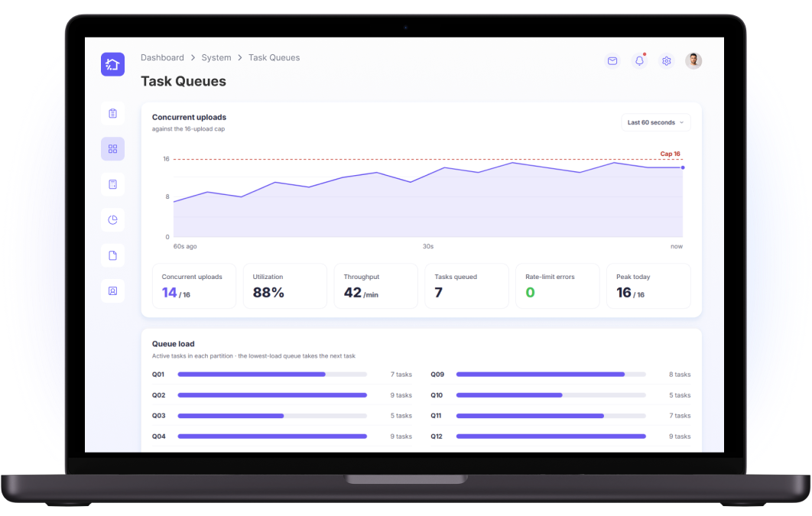Open the clipboard sidebar icon
The height and width of the screenshot is (516, 812).
tap(112, 113)
